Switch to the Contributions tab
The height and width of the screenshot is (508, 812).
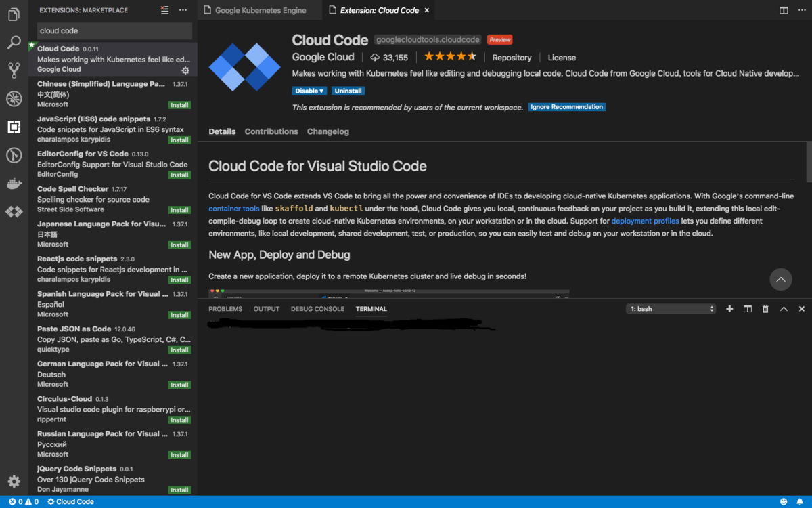coord(271,131)
